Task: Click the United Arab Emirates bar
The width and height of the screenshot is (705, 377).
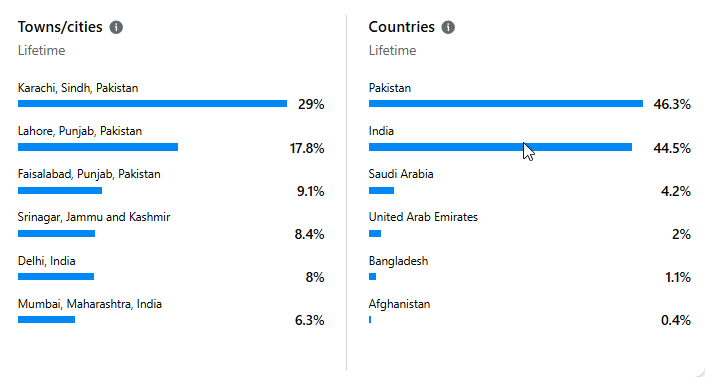Action: [x=375, y=233]
